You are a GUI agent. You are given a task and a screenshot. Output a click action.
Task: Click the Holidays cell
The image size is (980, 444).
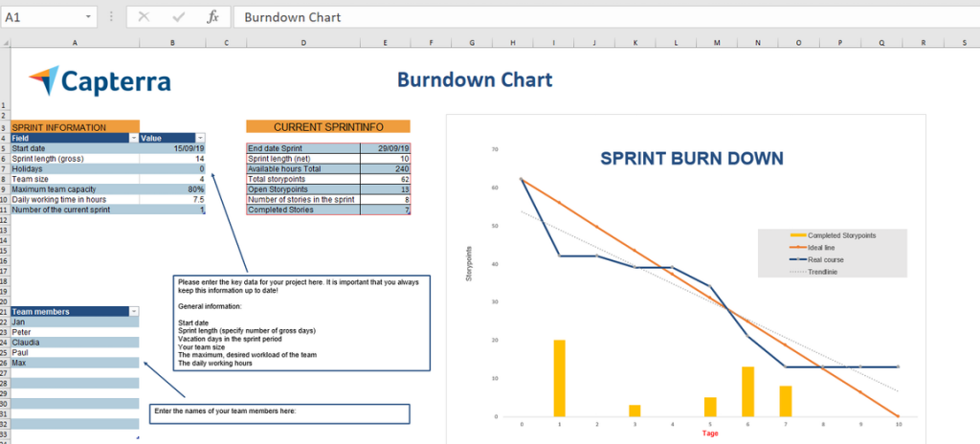pyautogui.click(x=75, y=168)
